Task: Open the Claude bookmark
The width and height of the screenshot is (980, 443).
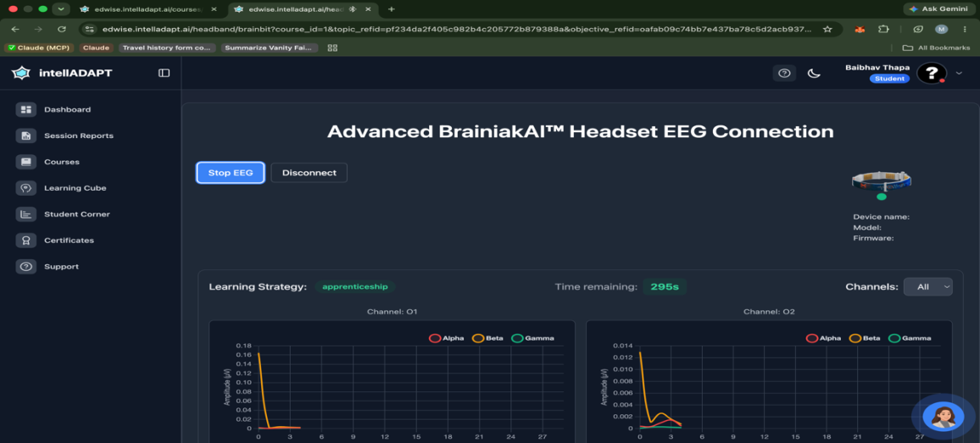Action: point(97,47)
